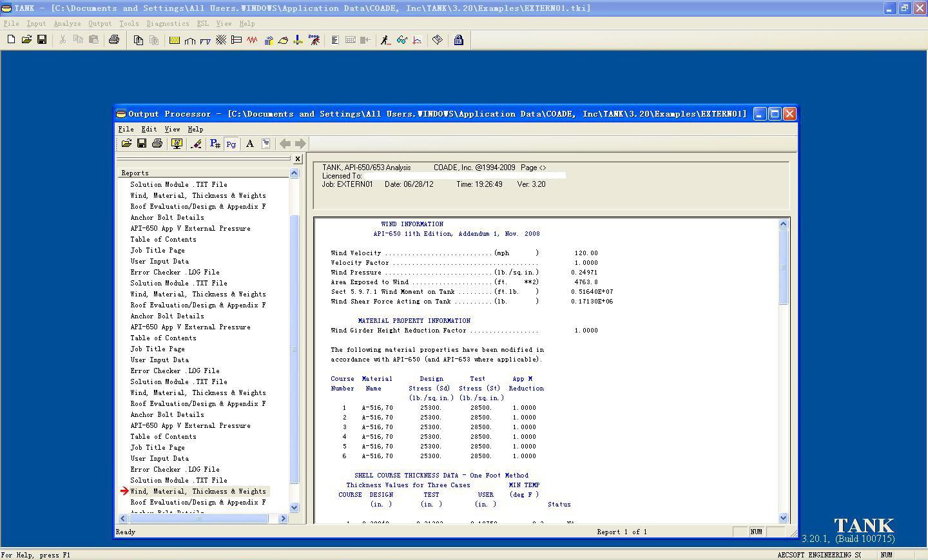The image size is (928, 560).
Task: Open the Diagnostics menu
Action: click(168, 23)
